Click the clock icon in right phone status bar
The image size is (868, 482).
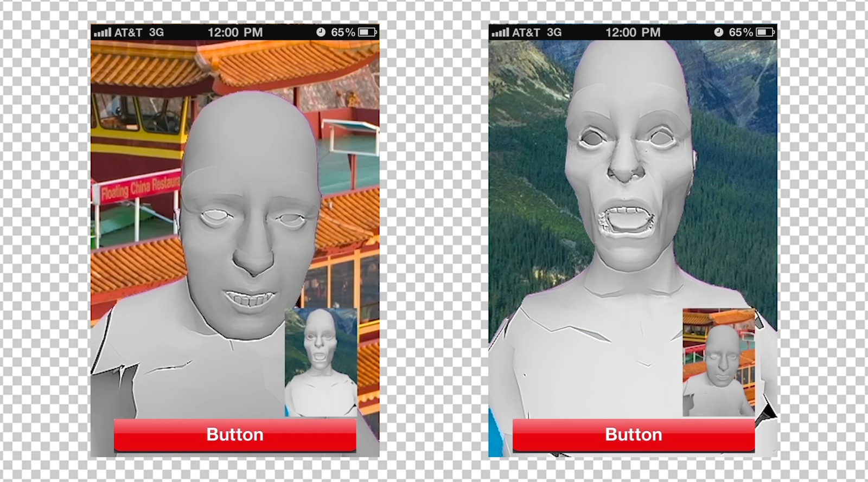pyautogui.click(x=718, y=33)
